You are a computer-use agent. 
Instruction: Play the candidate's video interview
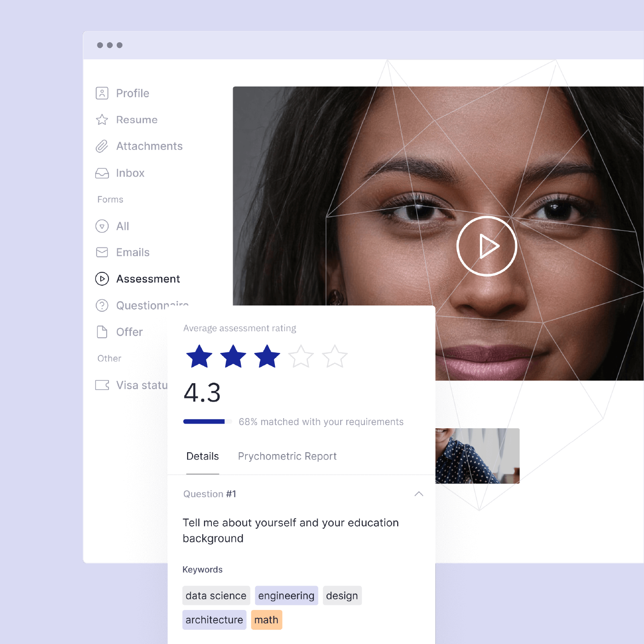point(487,246)
